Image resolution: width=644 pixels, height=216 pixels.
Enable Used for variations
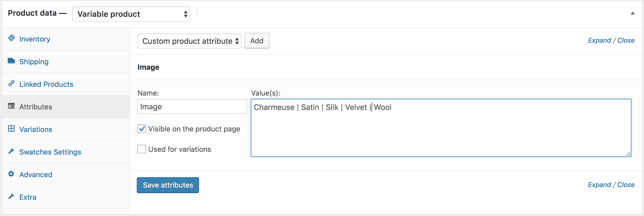pyautogui.click(x=141, y=149)
